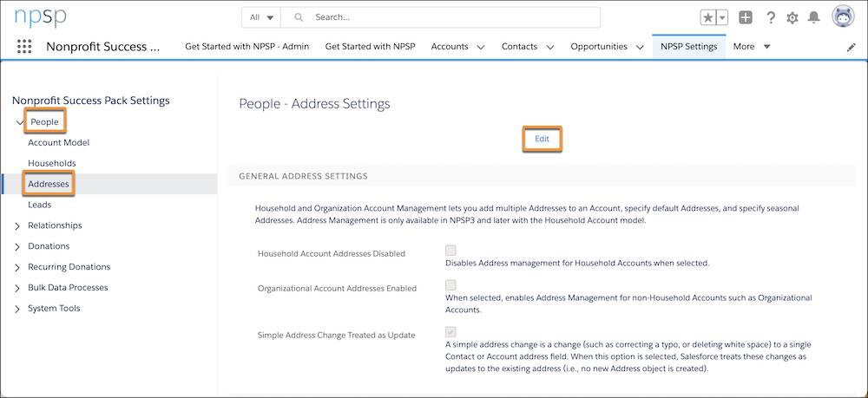Open Households settings
This screenshot has height=398, width=868.
[x=52, y=163]
